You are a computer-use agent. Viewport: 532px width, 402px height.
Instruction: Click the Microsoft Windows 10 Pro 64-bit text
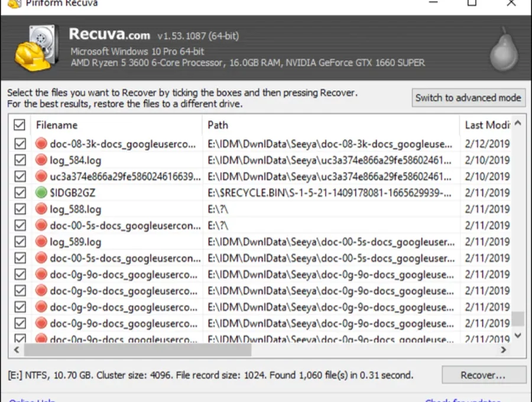(137, 51)
